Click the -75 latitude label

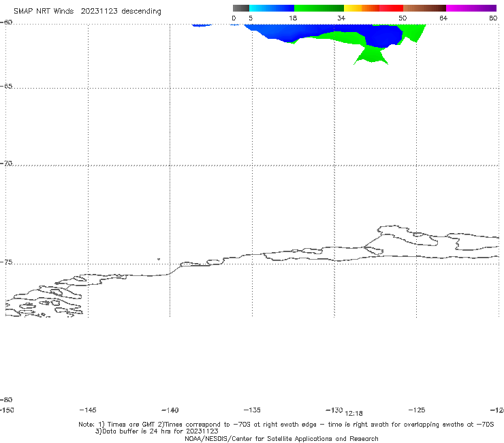pos(6,262)
